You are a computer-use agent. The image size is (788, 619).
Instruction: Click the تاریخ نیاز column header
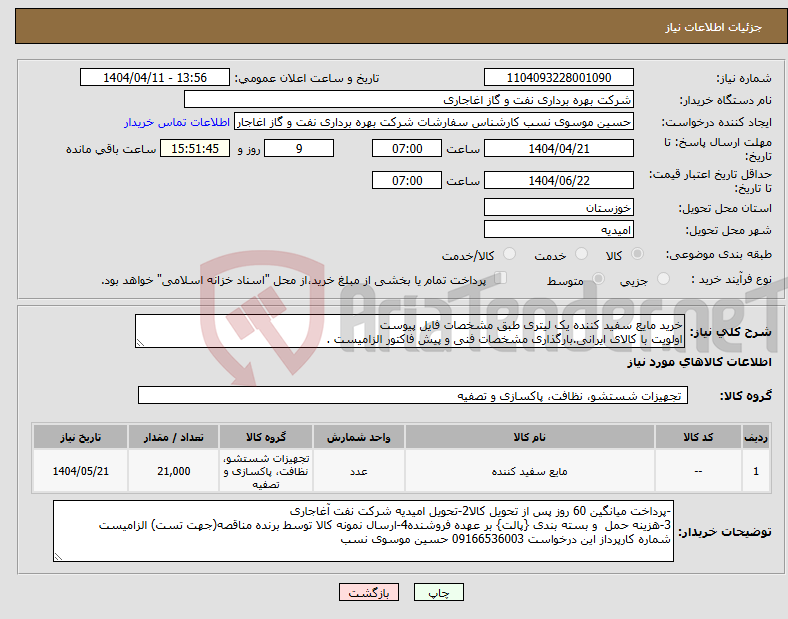80,437
